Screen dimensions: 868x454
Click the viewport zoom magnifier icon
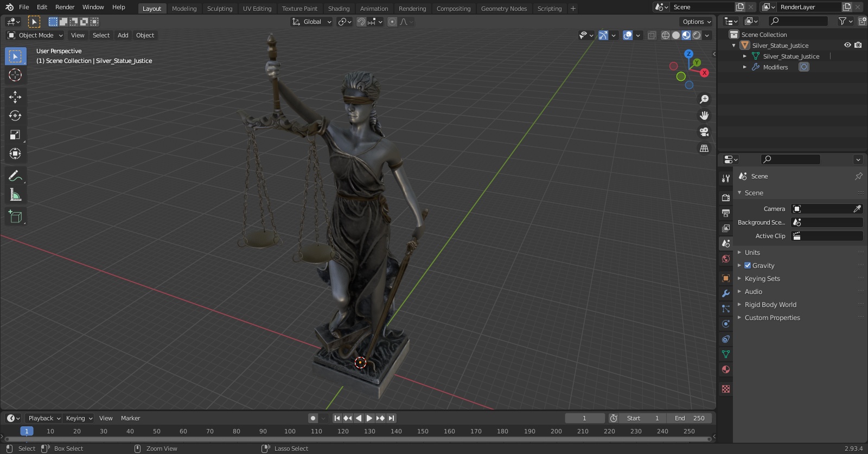704,99
